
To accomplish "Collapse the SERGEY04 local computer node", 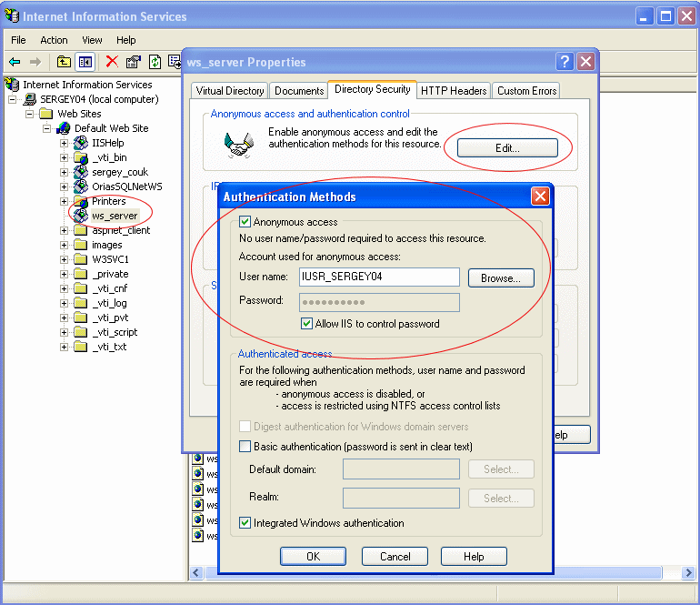I will [13, 99].
